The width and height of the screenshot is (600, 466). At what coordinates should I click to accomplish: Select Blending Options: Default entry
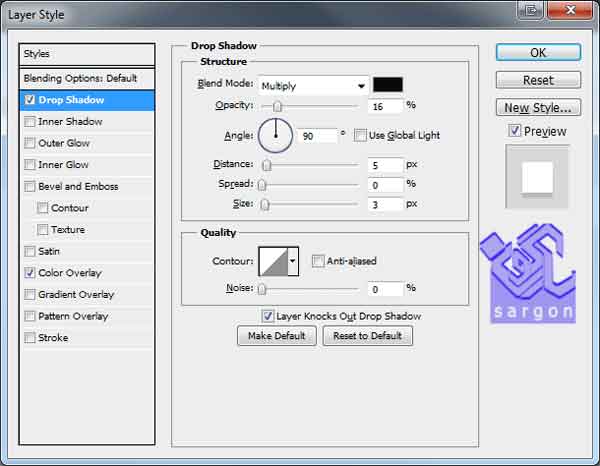tap(87, 78)
